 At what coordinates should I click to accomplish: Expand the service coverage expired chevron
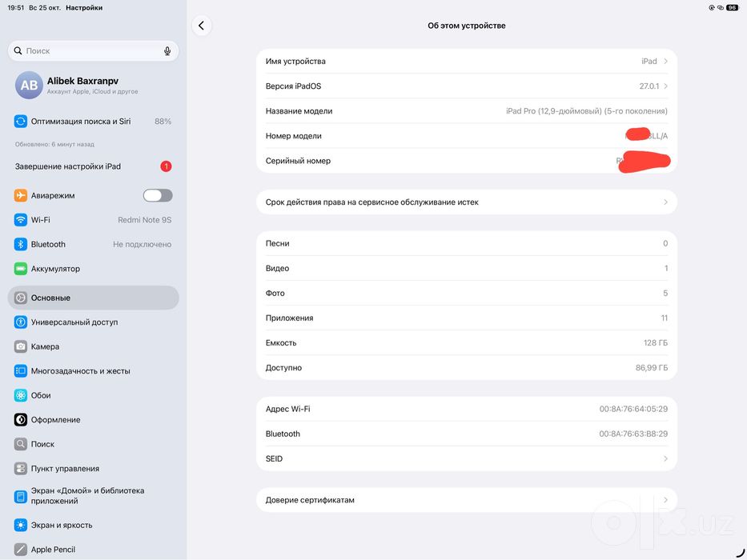[x=665, y=202]
